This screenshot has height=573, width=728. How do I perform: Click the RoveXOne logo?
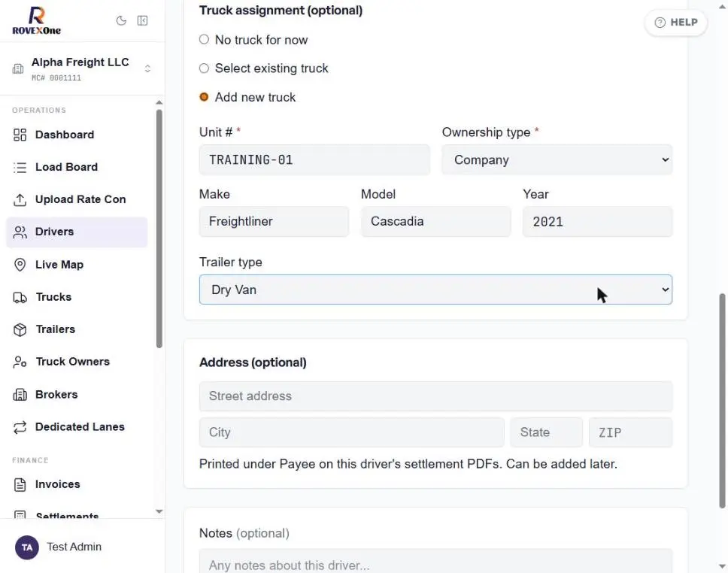click(x=36, y=21)
